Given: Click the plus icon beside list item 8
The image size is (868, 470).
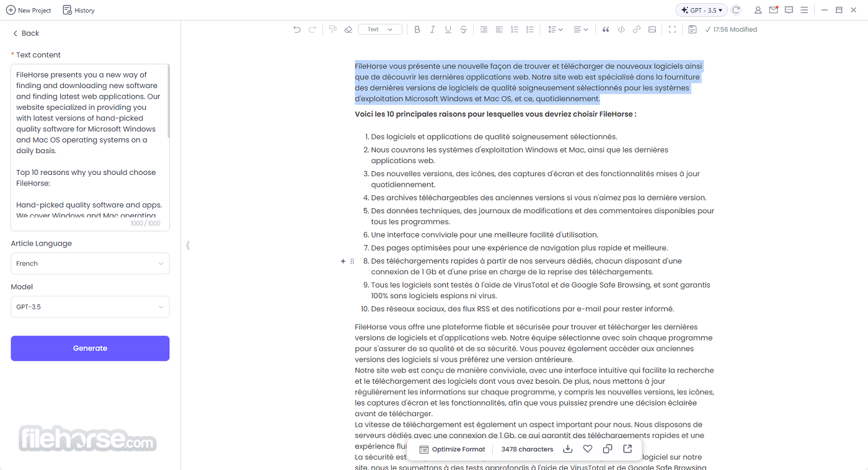Looking at the screenshot, I should coord(343,262).
